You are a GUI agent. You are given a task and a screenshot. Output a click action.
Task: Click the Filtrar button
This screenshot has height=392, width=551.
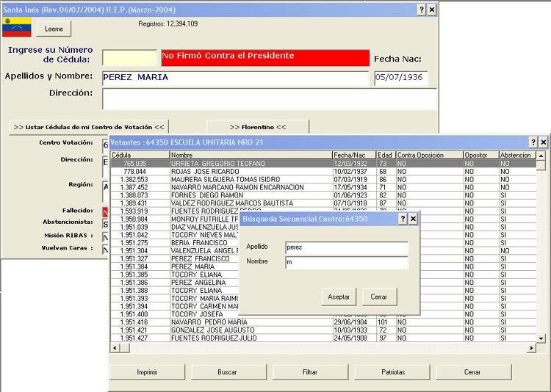click(310, 372)
